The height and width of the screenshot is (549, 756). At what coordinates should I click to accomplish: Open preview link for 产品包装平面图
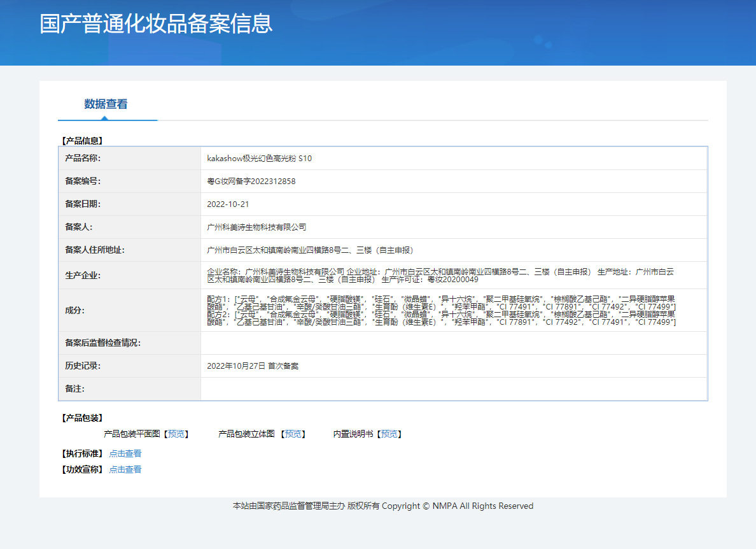(176, 434)
